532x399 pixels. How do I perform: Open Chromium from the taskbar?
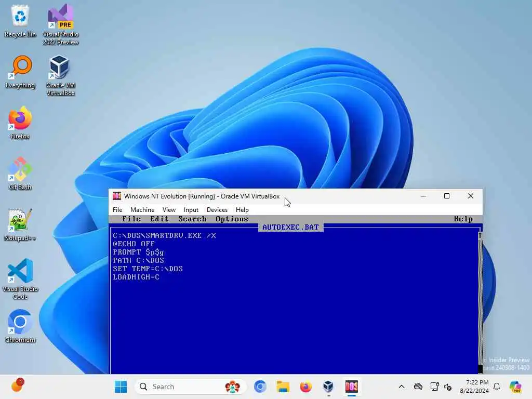tap(260, 387)
